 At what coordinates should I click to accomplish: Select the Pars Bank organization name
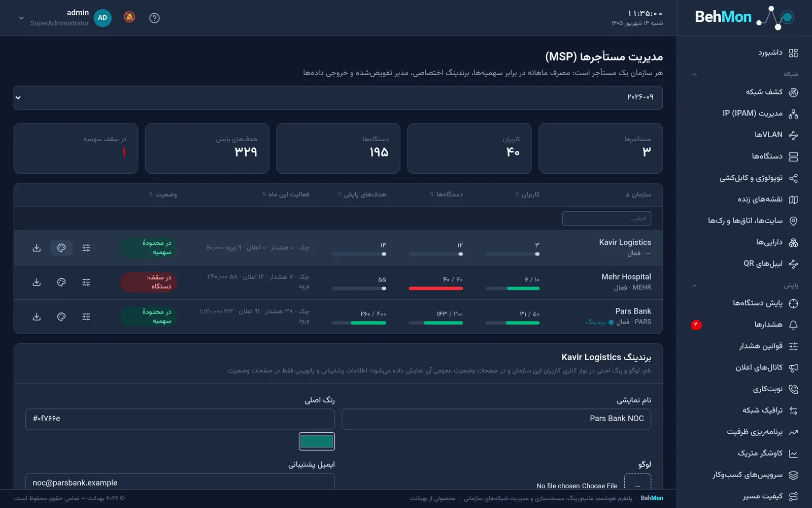point(633,311)
